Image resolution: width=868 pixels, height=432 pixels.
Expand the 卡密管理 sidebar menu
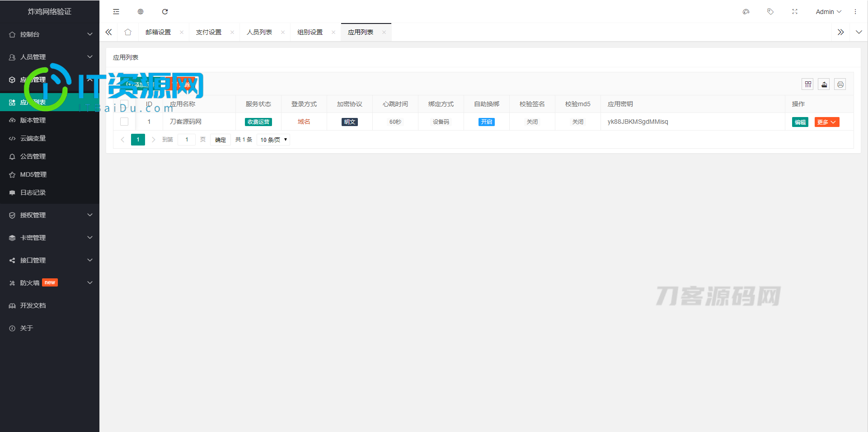[x=50, y=238]
